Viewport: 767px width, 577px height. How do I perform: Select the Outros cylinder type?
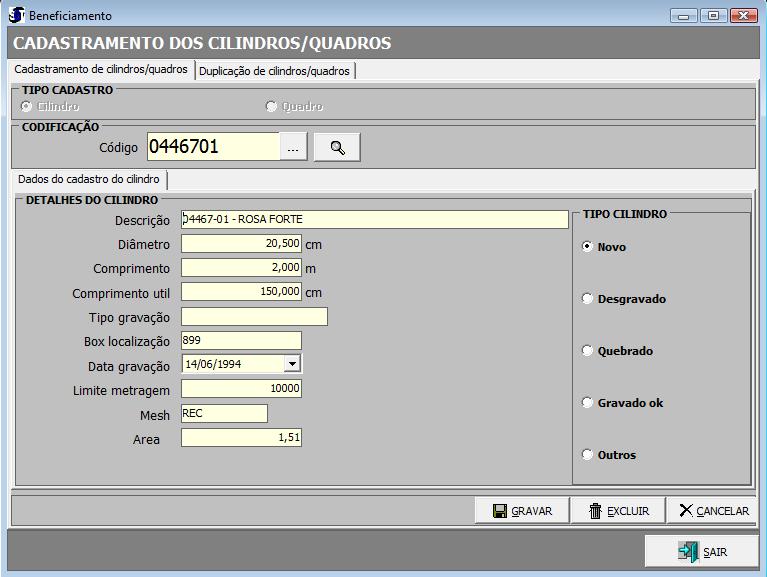[588, 455]
